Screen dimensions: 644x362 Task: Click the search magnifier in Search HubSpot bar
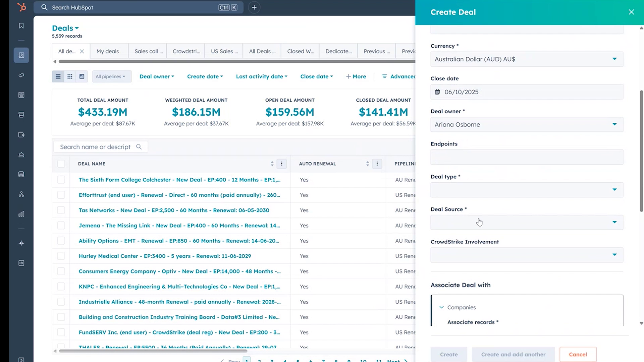pos(44,7)
